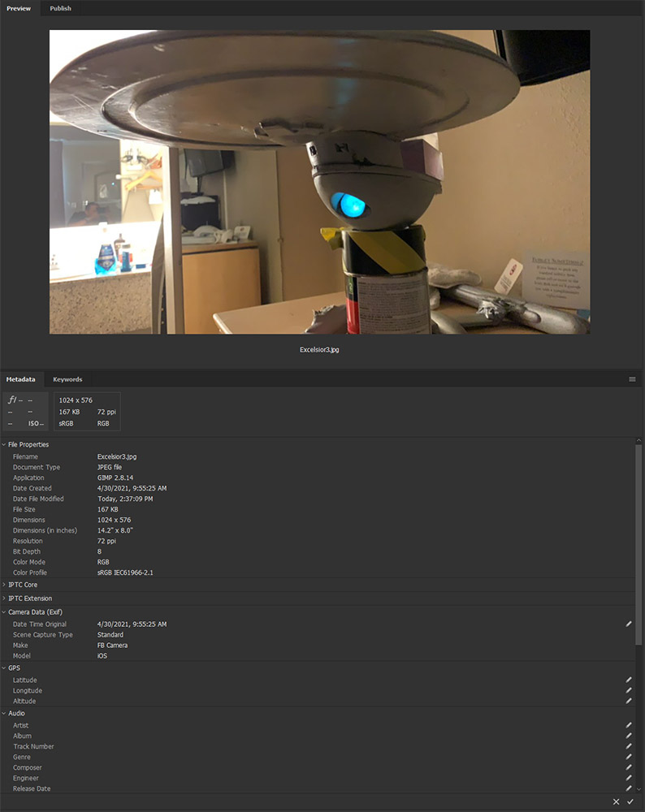Click the Altitude edit pencil icon

click(x=629, y=701)
